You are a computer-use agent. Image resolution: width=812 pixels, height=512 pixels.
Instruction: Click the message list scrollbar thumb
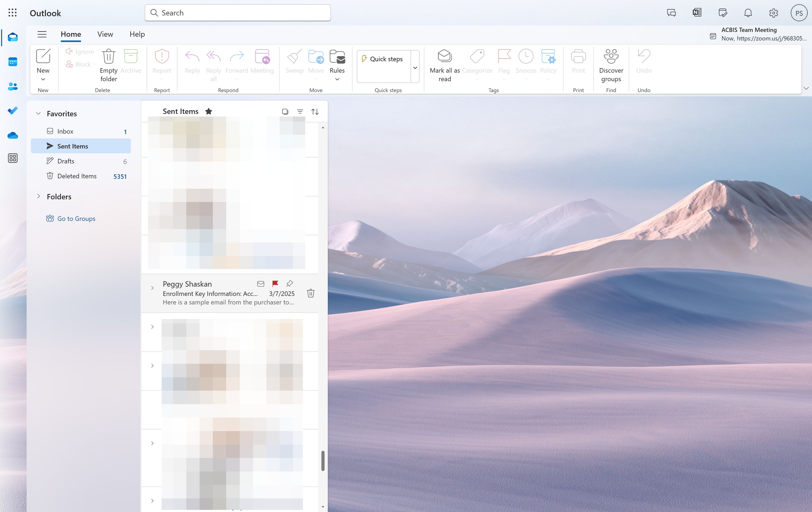[323, 460]
